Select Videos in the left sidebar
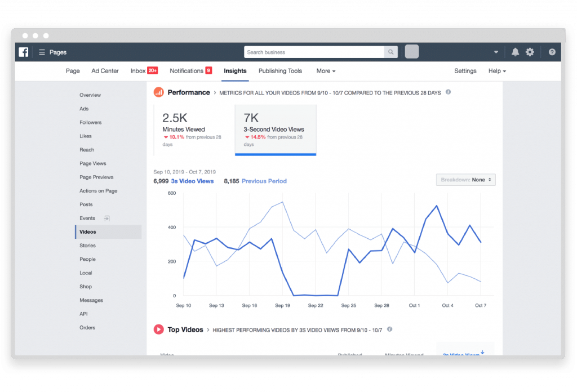This screenshot has height=392, width=577. click(88, 231)
